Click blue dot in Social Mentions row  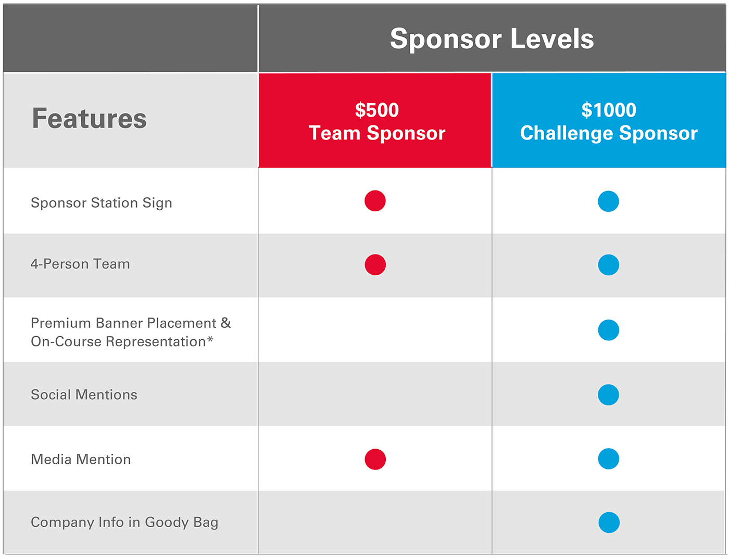point(608,395)
